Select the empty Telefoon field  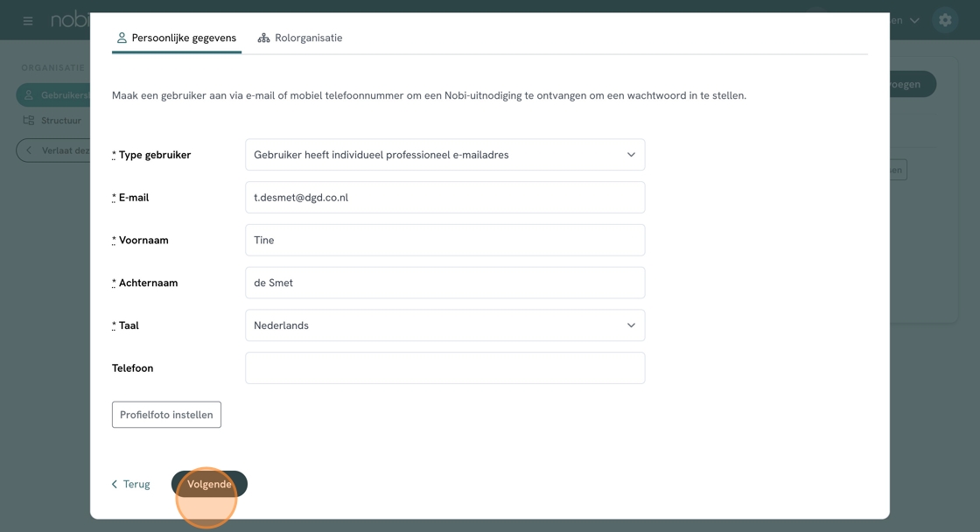444,368
